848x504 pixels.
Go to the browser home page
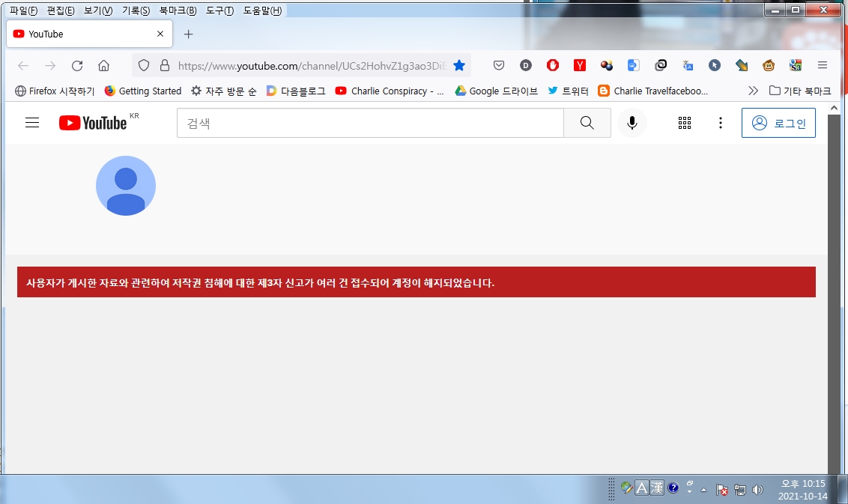(104, 65)
